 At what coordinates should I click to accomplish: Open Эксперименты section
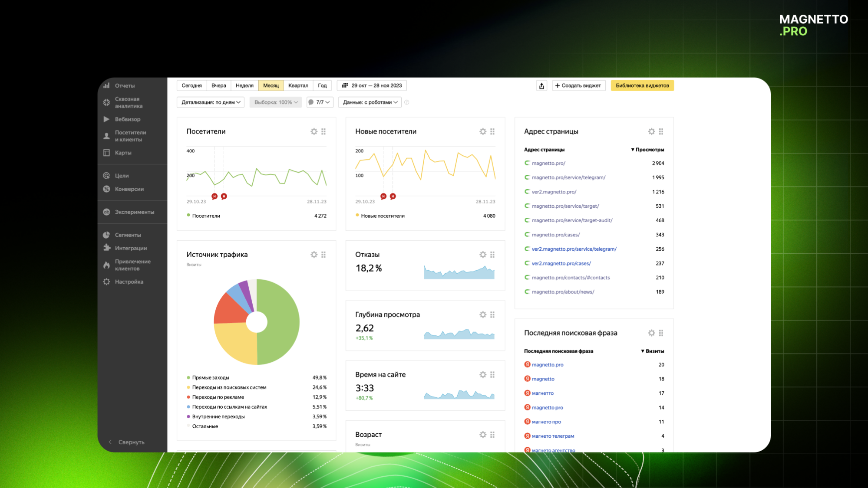[x=134, y=212]
